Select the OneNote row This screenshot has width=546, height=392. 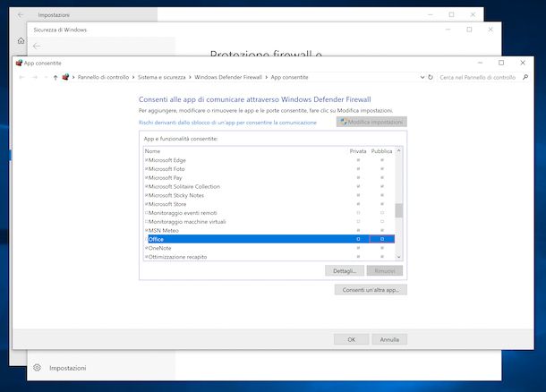tap(269, 248)
